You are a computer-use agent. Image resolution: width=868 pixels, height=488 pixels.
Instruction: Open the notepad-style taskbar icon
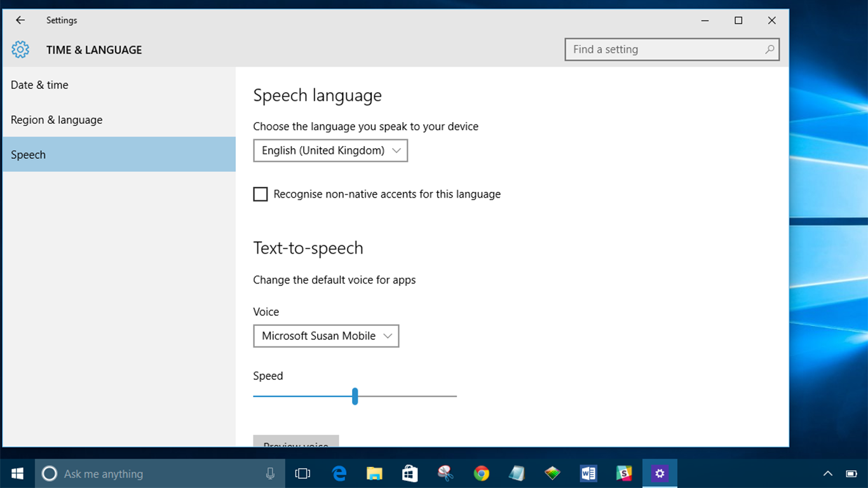517,473
